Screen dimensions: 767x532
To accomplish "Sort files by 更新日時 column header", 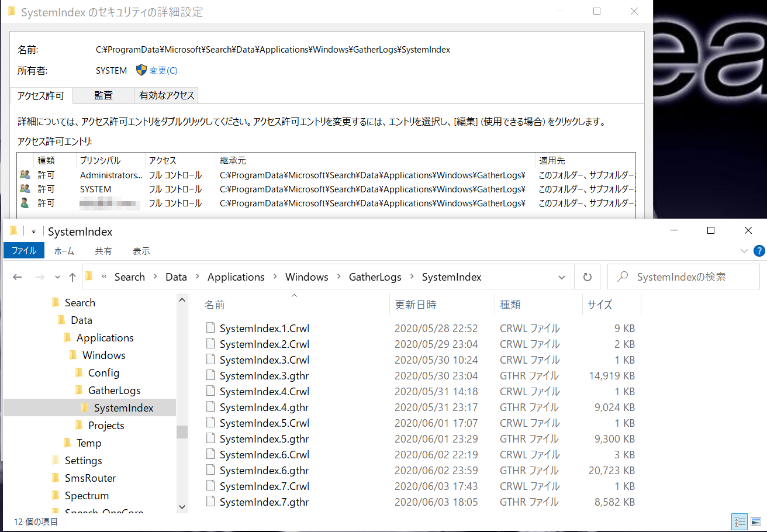I will (x=441, y=305).
